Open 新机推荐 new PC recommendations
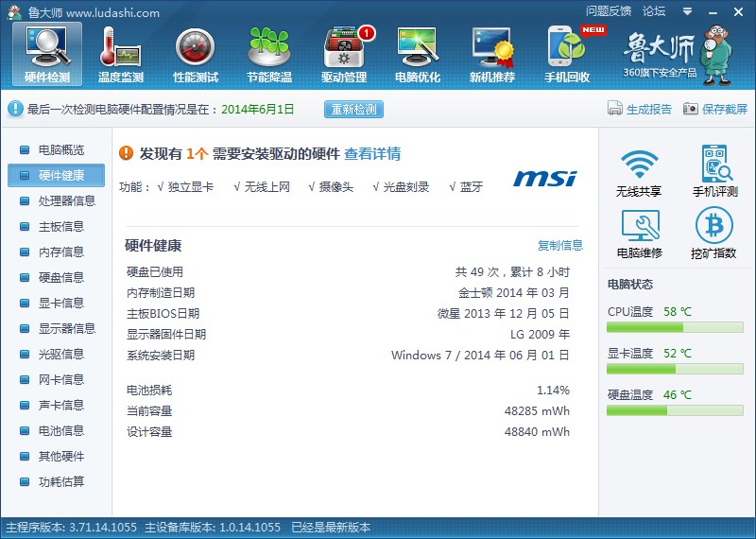Viewport: 756px width, 539px height. click(492, 54)
